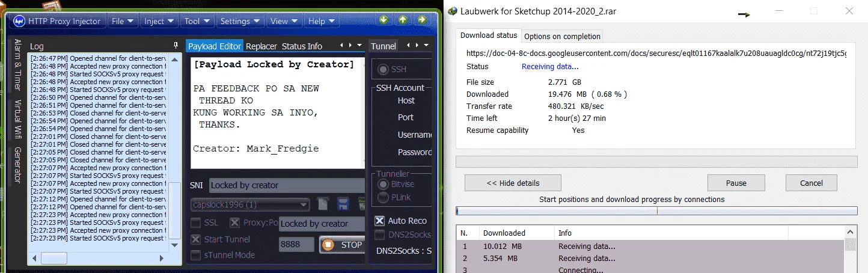Image resolution: width=868 pixels, height=273 pixels.
Task: Select the Bitvise tunnelier radio button
Action: (x=382, y=185)
